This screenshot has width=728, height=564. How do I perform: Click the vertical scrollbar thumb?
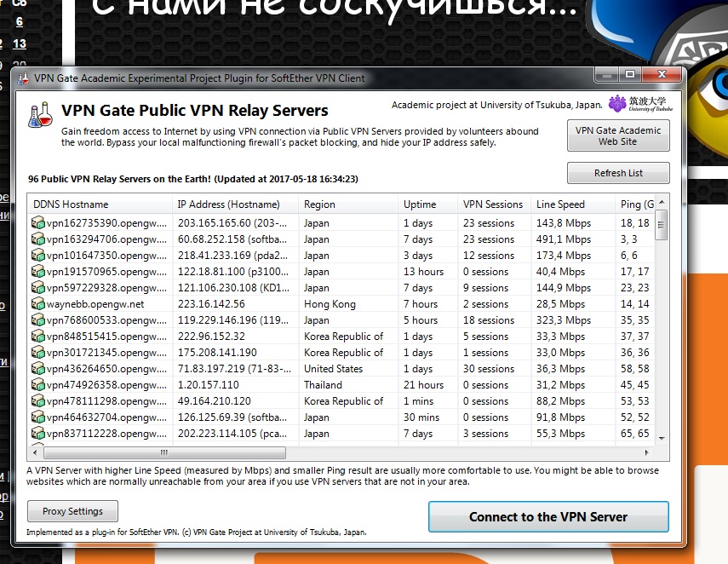tap(661, 225)
